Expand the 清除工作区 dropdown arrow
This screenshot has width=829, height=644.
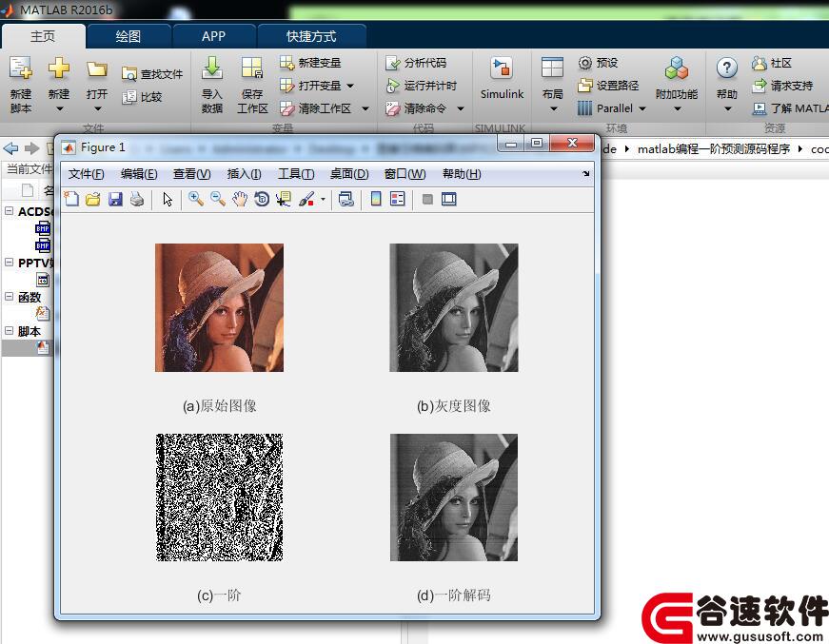pyautogui.click(x=365, y=108)
